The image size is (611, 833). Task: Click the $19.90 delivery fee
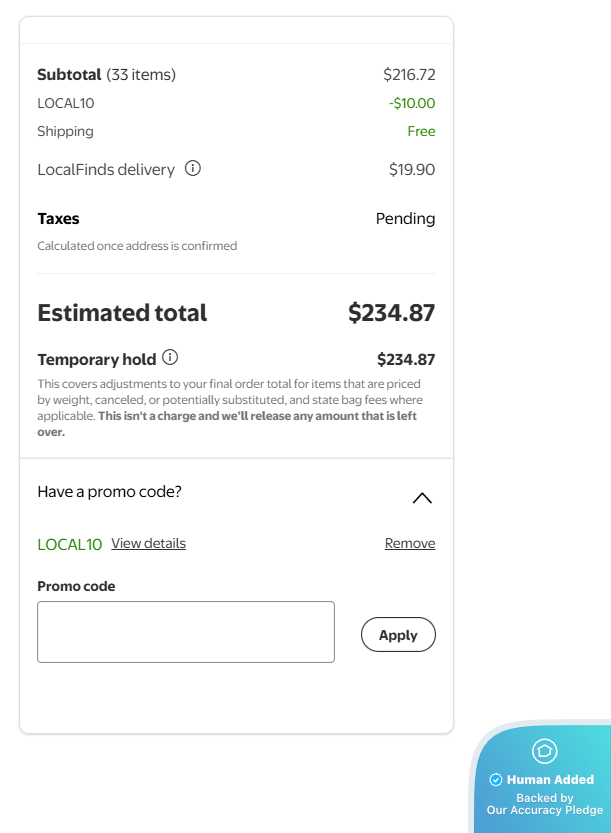412,170
